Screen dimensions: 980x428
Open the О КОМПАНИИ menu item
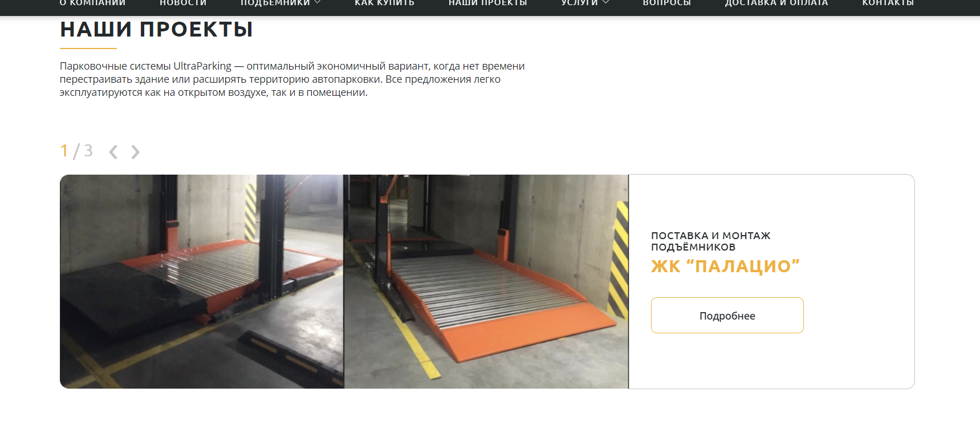pos(92,3)
